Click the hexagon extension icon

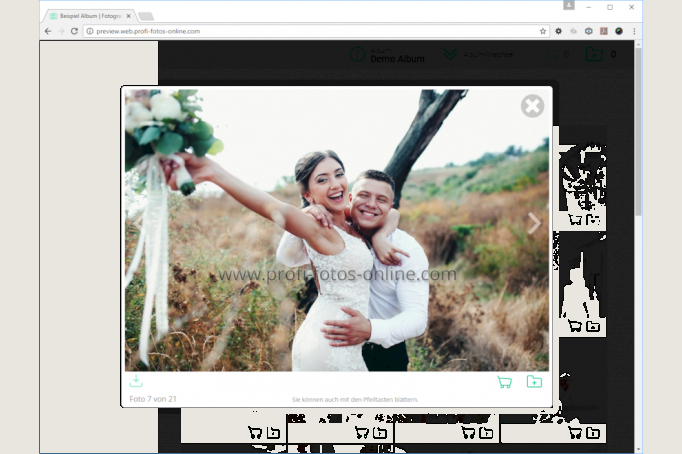[x=588, y=31]
